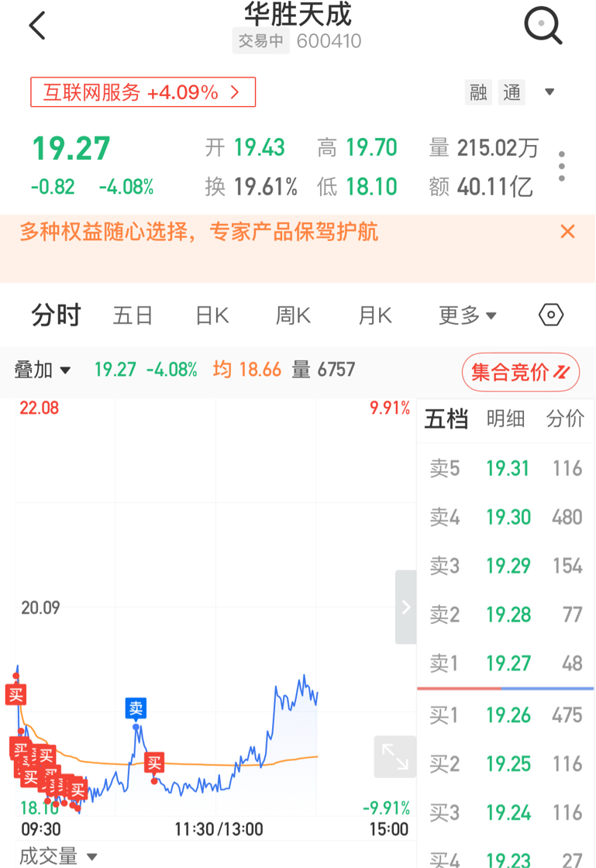Image resolution: width=596 pixels, height=868 pixels.
Task: Open the hexagon chart settings icon
Action: 551,315
